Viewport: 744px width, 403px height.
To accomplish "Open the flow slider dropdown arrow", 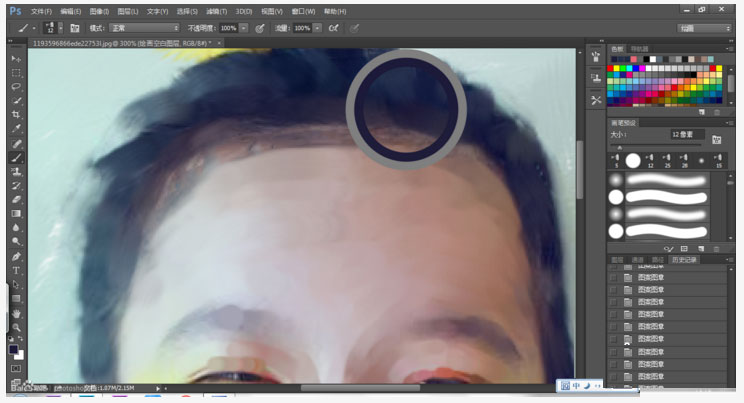I will point(317,28).
